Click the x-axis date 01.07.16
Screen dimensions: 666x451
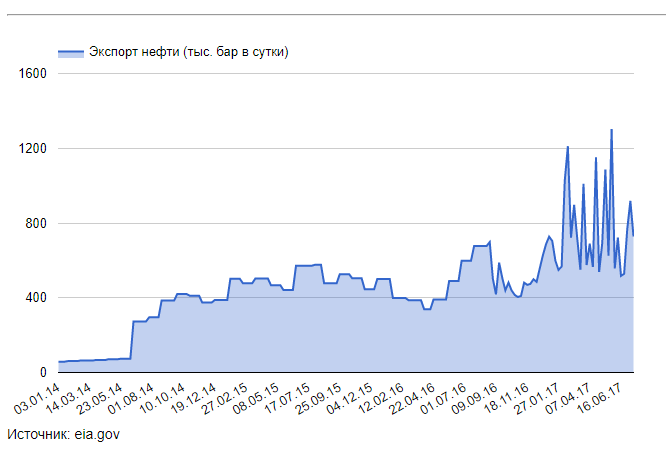pyautogui.click(x=443, y=398)
